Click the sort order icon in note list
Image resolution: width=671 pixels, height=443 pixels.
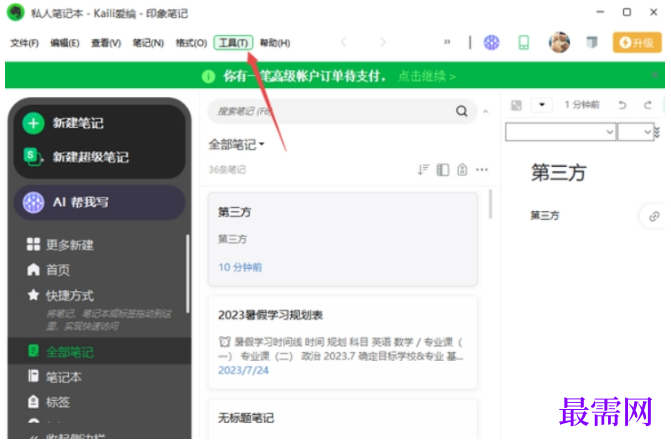(423, 170)
